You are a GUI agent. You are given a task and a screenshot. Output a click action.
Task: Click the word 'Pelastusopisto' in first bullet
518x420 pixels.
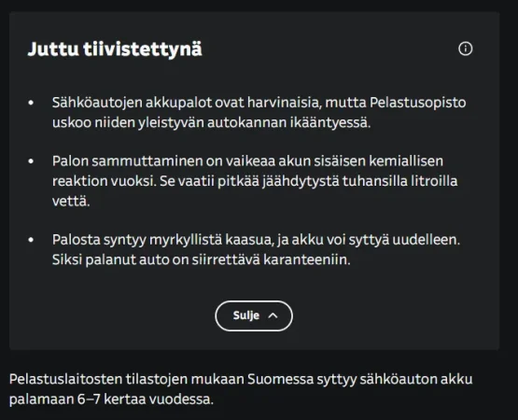click(417, 103)
